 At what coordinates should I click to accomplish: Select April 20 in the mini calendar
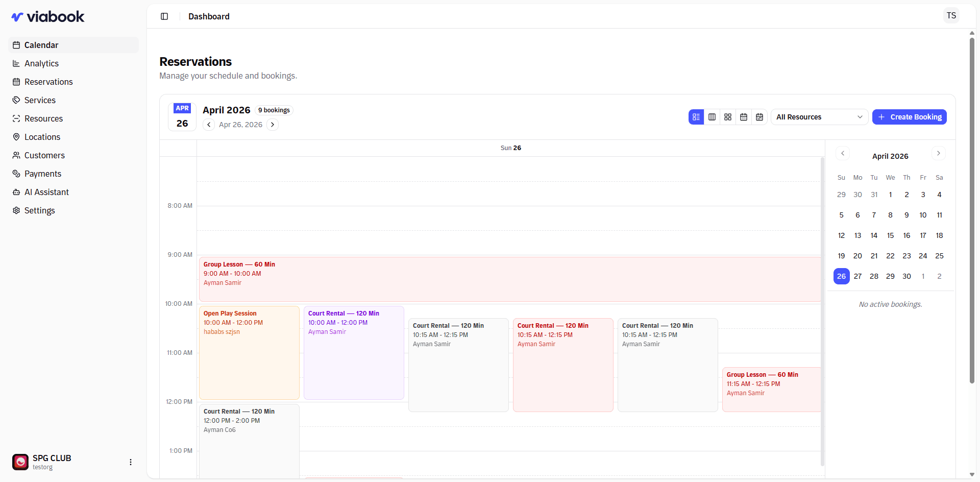point(857,256)
